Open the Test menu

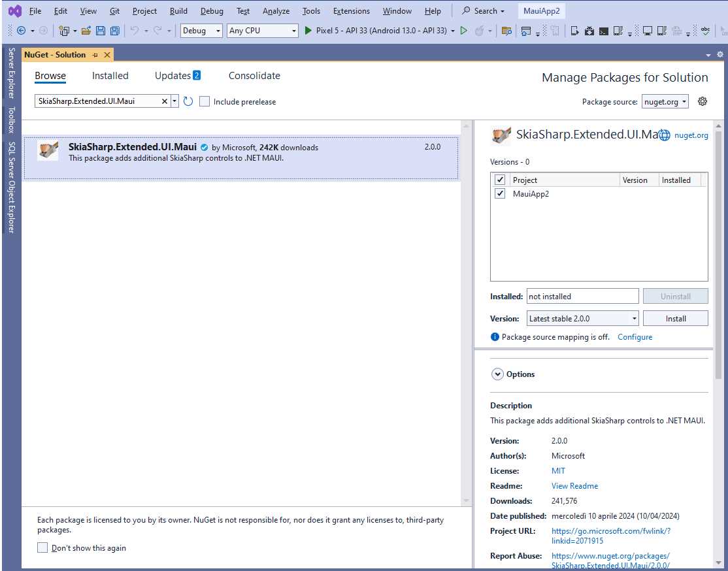tap(243, 10)
